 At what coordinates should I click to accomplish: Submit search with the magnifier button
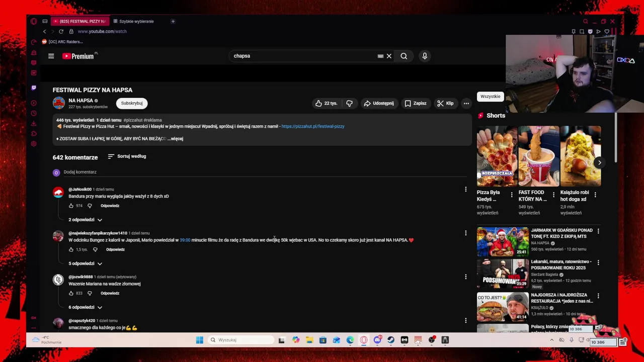[404, 56]
